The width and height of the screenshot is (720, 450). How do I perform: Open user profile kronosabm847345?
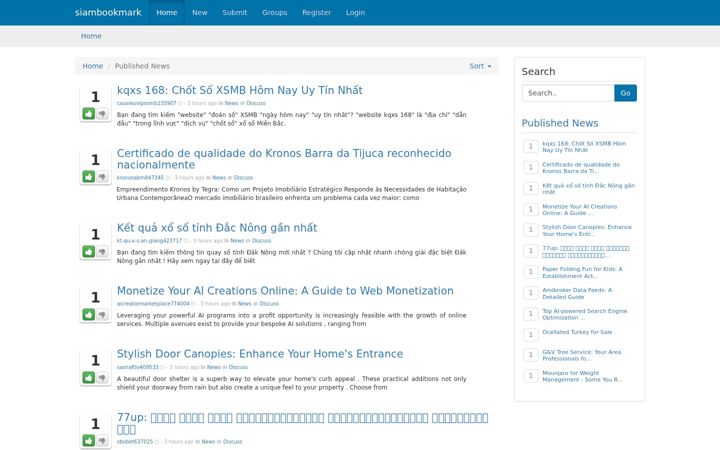(140, 178)
